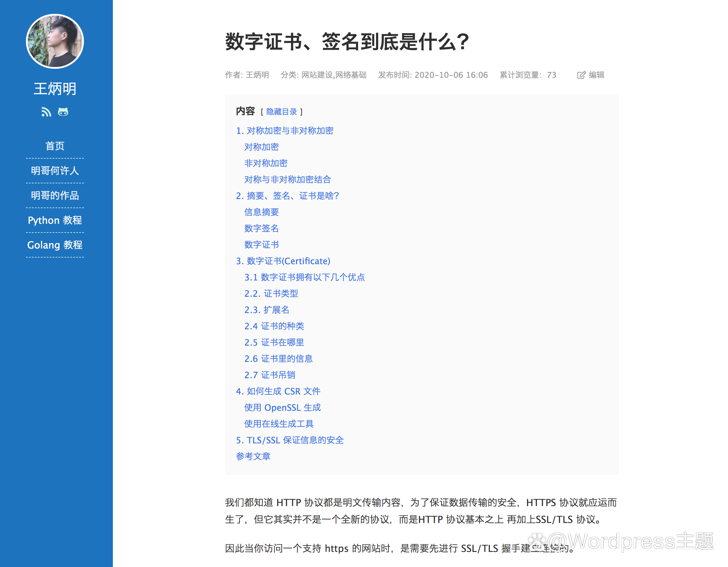Click the author avatar photo
Viewport: 728px width, 567px height.
55,41
